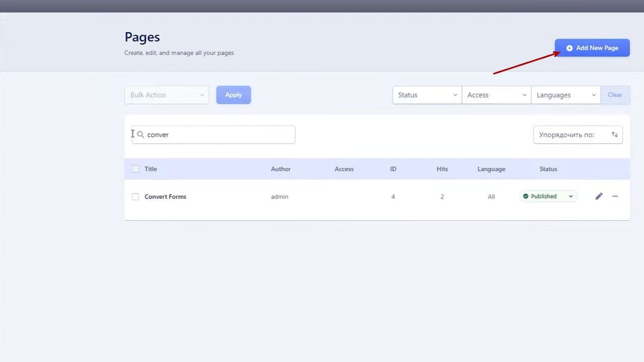This screenshot has width=644, height=362.
Task: Click the Apply button
Action: [x=233, y=95]
